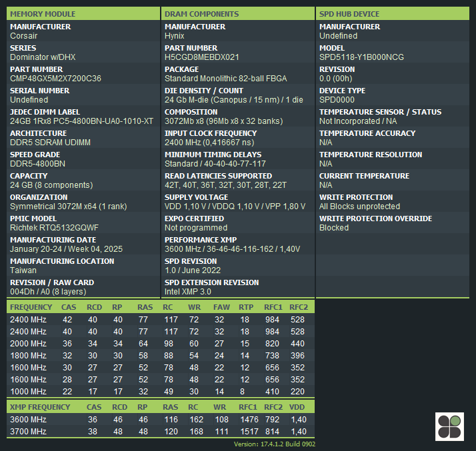Click the RTP column header
The height and width of the screenshot is (451, 476).
[246, 307]
